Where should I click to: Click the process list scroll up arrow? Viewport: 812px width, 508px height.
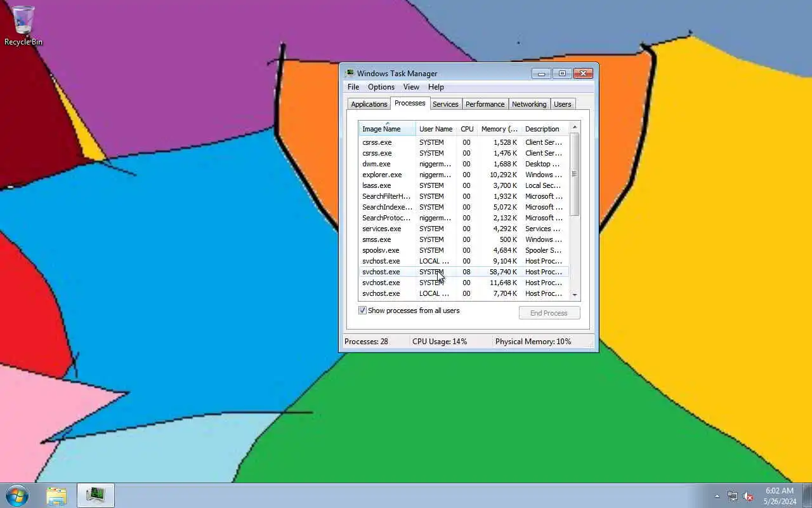tap(575, 127)
